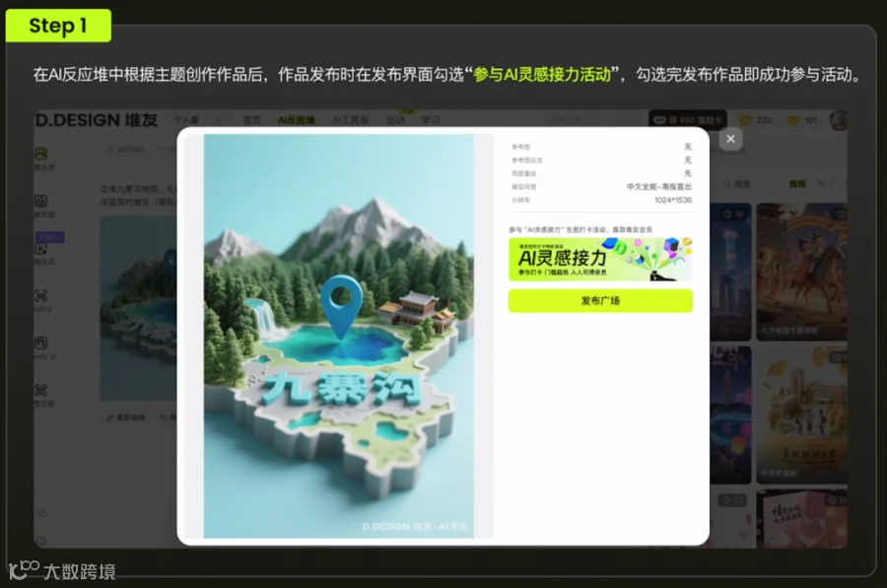887x588 pixels.
Task: Select the video generation sidebar icon
Action: click(x=41, y=249)
